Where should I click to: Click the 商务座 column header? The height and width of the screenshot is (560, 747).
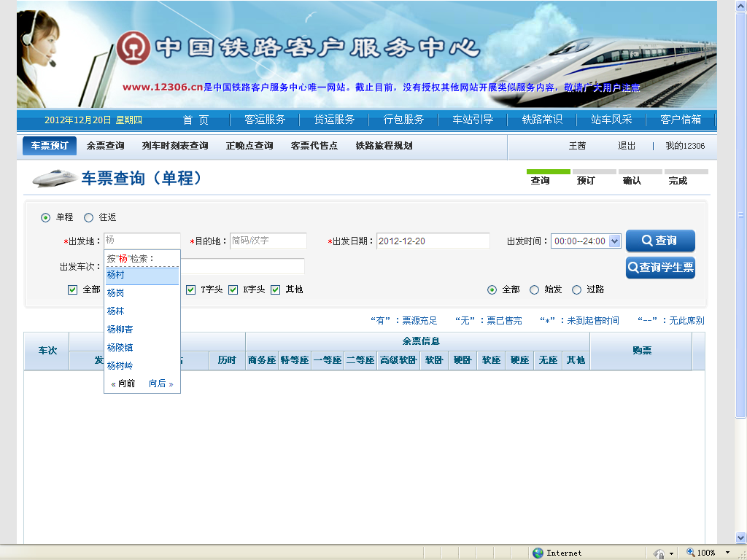click(262, 360)
